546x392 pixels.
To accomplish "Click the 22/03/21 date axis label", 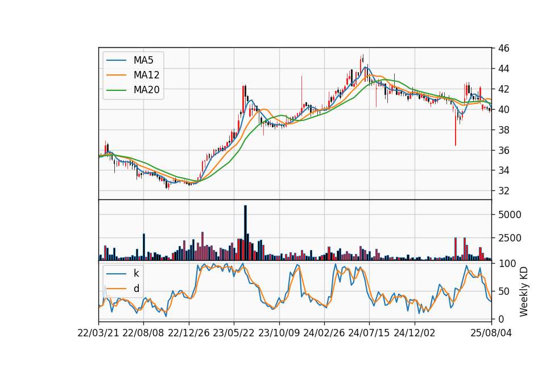I will [x=98, y=333].
